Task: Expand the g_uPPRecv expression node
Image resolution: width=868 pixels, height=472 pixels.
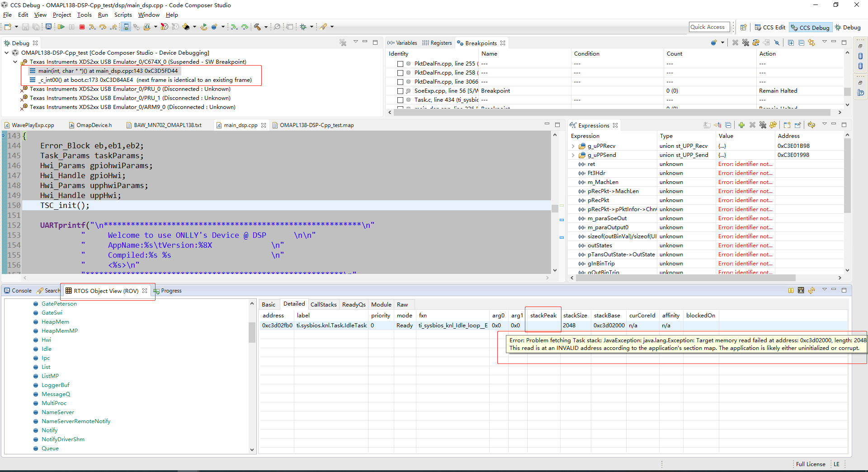Action: coord(573,146)
